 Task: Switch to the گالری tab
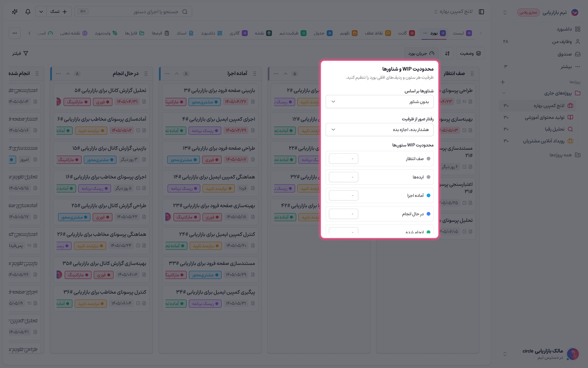[x=239, y=33]
